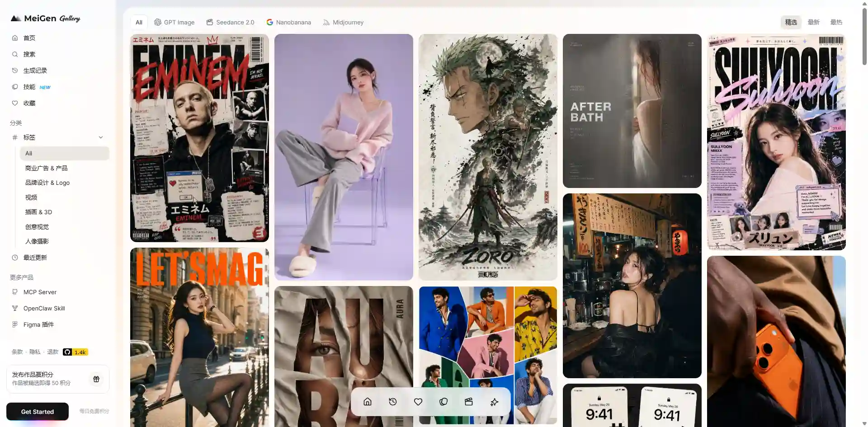The image size is (868, 427).
Task: Click the Figma 插件 icon
Action: (x=15, y=324)
